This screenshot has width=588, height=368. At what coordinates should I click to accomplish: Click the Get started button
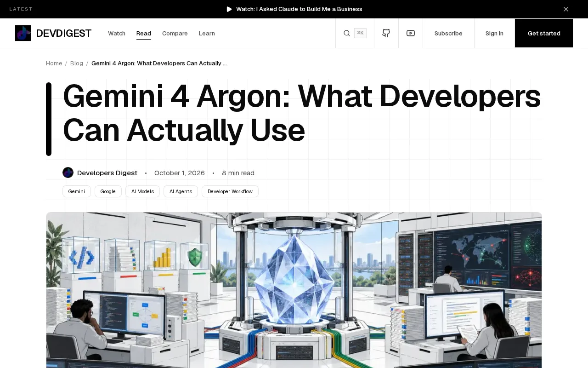[x=544, y=33]
